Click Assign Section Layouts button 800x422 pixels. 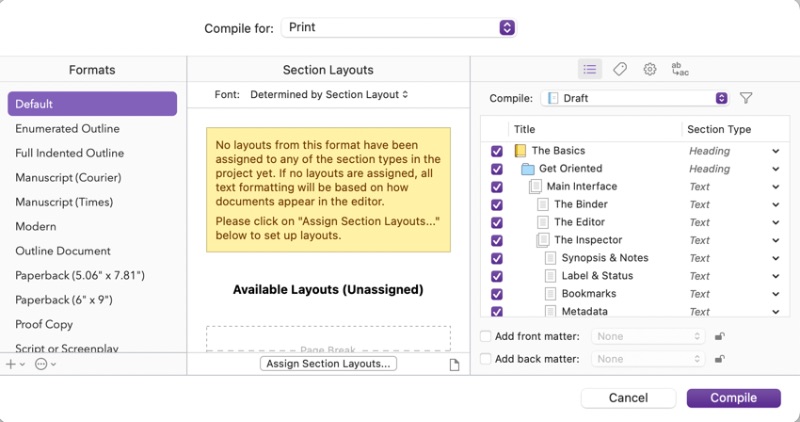coord(328,364)
